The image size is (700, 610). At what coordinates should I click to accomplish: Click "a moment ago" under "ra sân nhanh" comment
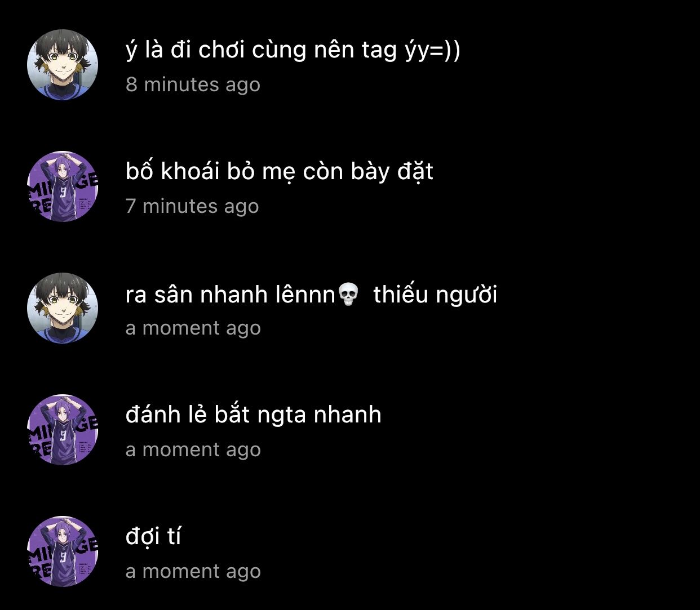[193, 328]
